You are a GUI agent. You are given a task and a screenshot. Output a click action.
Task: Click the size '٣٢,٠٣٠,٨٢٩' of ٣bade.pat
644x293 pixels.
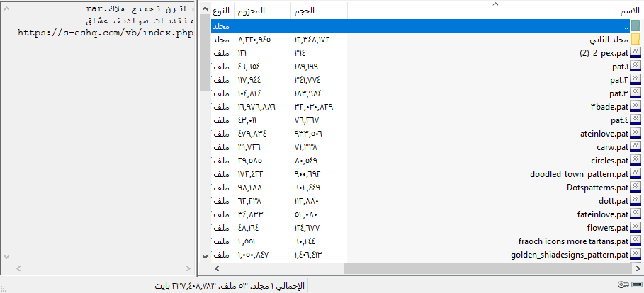pyautogui.click(x=313, y=107)
